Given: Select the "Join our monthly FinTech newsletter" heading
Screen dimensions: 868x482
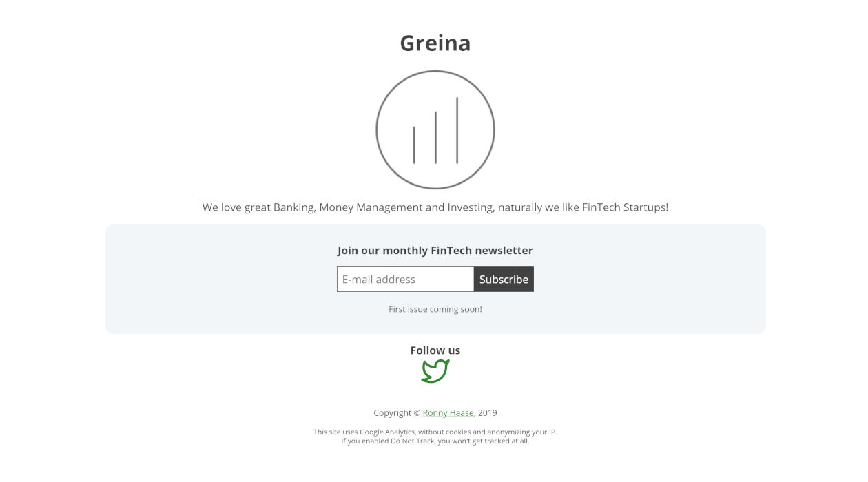Looking at the screenshot, I should (435, 251).
